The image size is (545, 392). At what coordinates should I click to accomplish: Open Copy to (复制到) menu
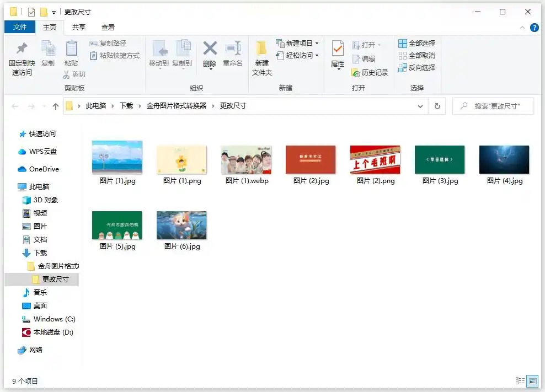pyautogui.click(x=182, y=54)
